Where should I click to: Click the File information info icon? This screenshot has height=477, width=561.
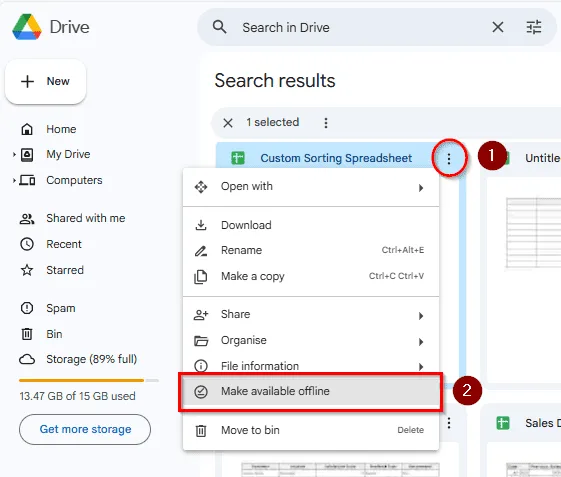tap(201, 366)
